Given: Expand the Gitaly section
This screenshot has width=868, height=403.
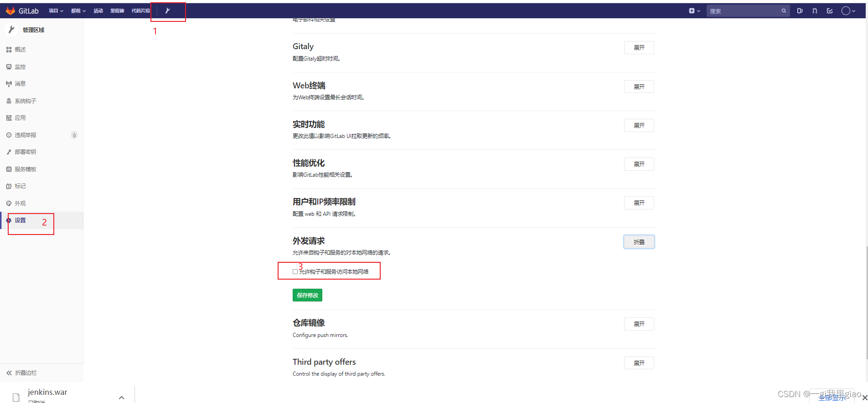Looking at the screenshot, I should (639, 48).
